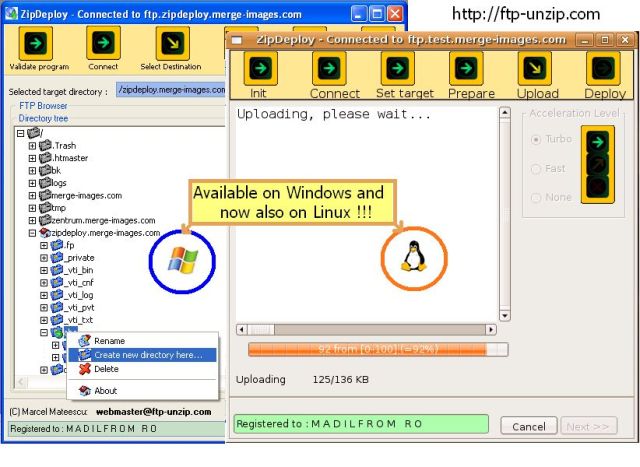Image resolution: width=640 pixels, height=467 pixels.
Task: Click the .Trash folder icon
Action: point(45,145)
